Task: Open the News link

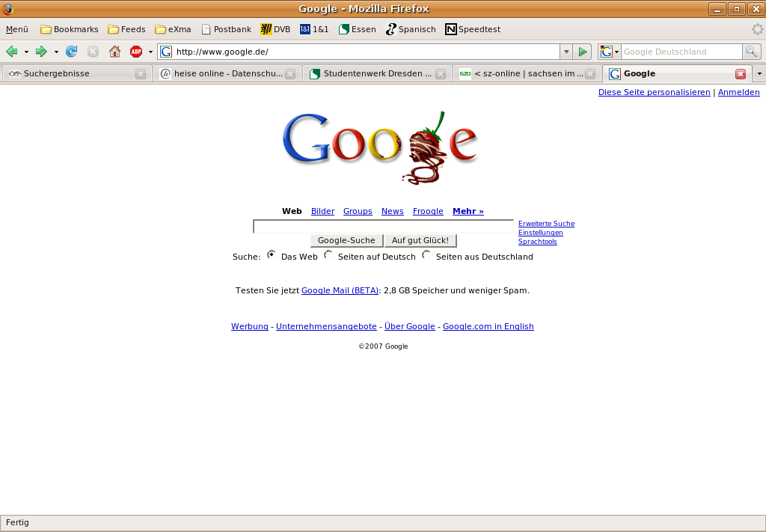Action: [x=392, y=211]
